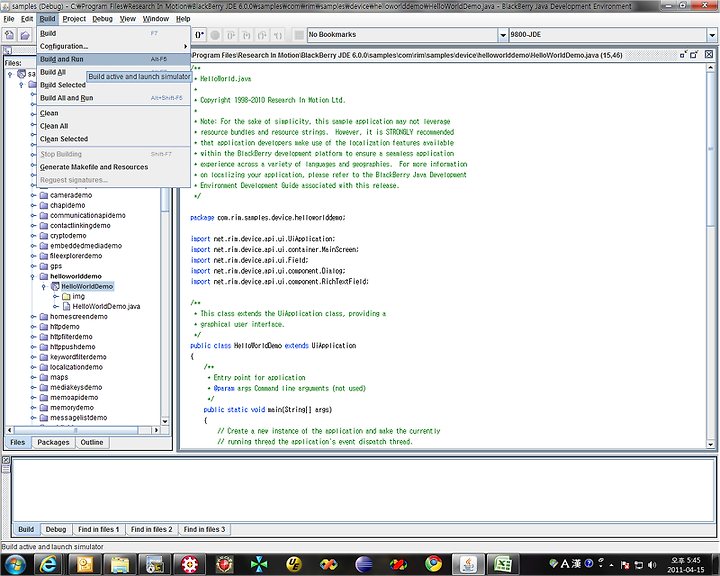Click the round stop/record toolbar icon
The image size is (720, 576).
(215, 35)
